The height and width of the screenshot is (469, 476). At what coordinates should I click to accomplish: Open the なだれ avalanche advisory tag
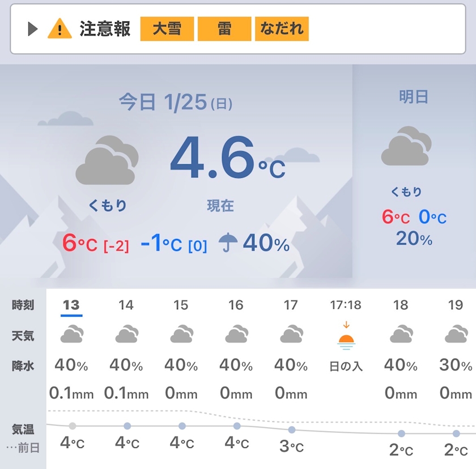pos(282,29)
